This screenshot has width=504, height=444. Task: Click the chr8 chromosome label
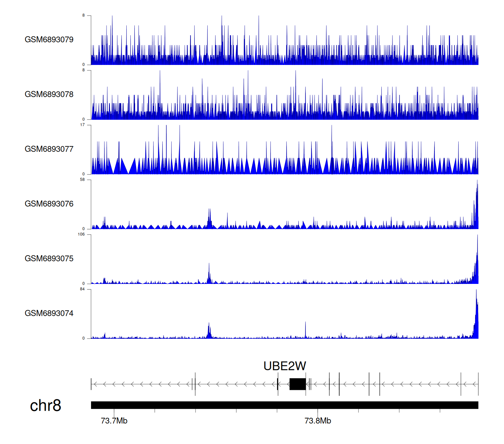pyautogui.click(x=45, y=406)
